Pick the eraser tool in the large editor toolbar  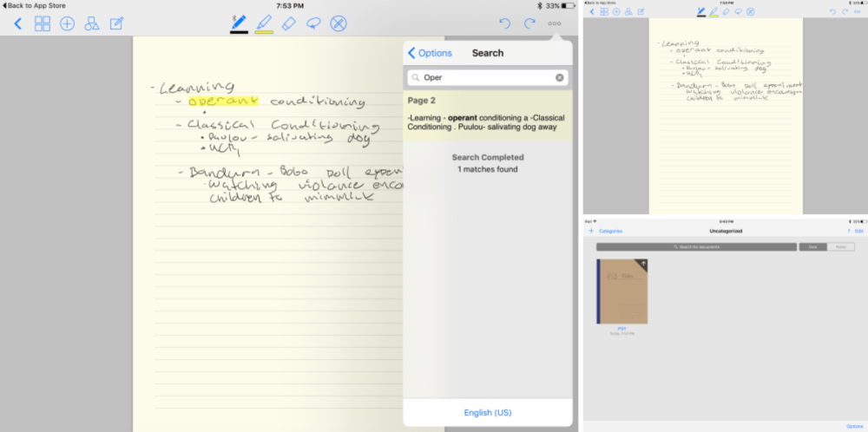pos(288,23)
